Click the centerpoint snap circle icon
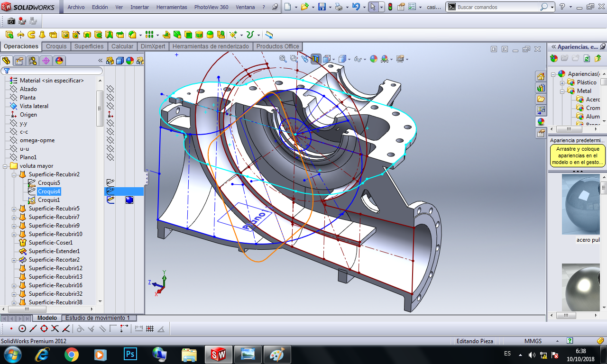The width and height of the screenshot is (607, 364). click(22, 328)
